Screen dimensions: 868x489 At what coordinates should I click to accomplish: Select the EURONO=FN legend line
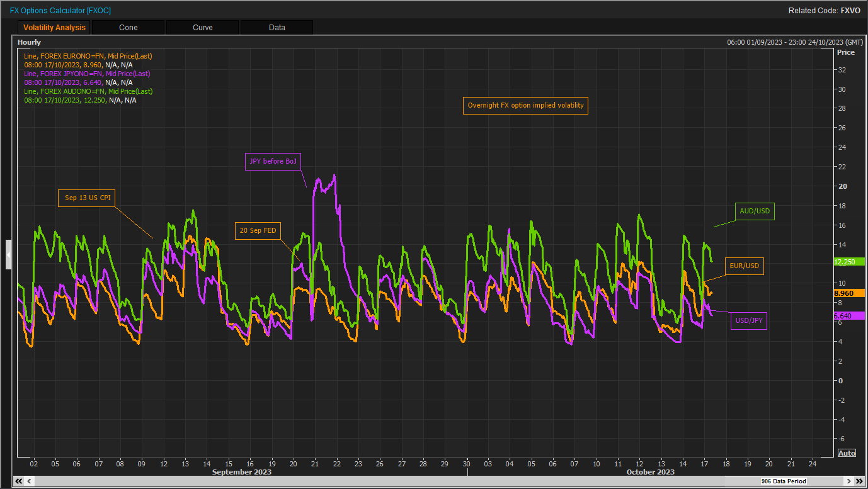[x=88, y=56]
